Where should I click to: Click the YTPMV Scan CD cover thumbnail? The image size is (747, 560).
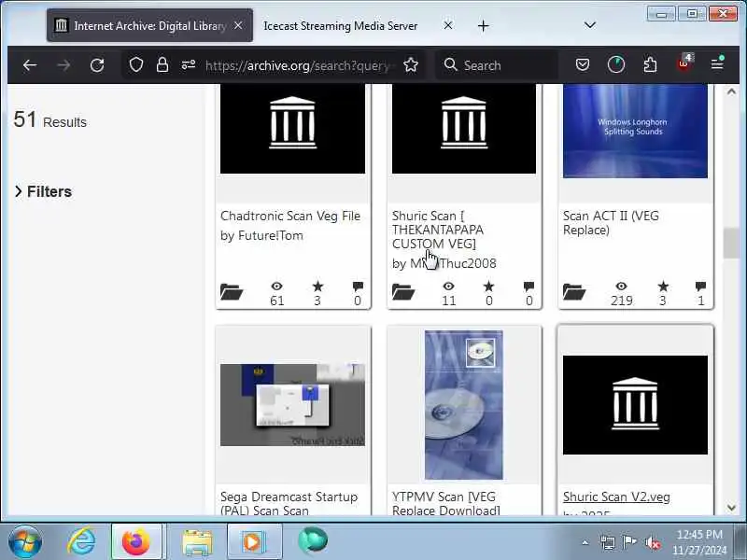pyautogui.click(x=463, y=405)
